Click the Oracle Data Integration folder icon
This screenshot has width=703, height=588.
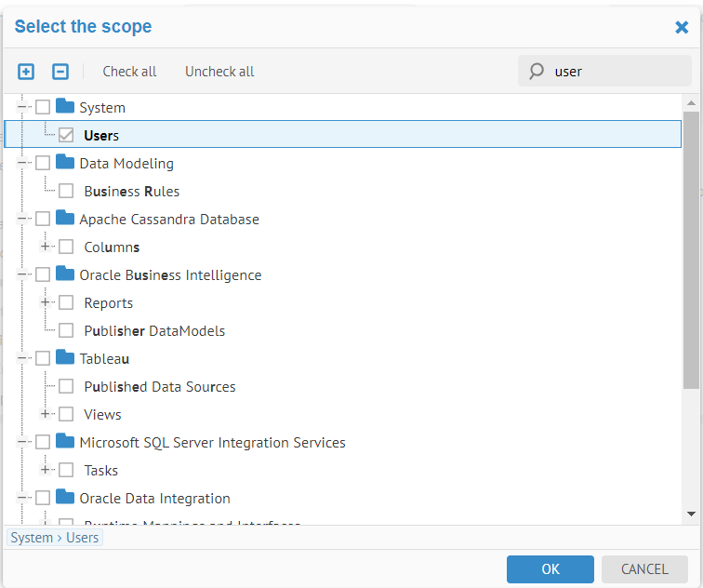(65, 498)
